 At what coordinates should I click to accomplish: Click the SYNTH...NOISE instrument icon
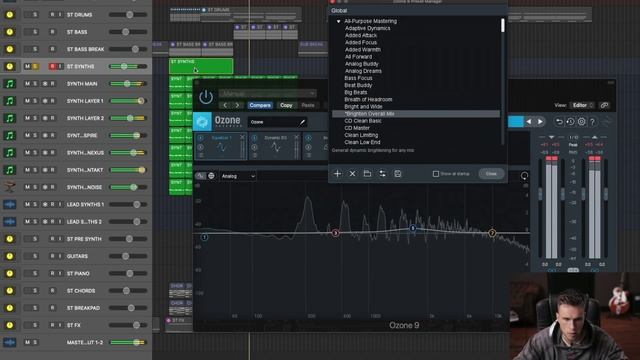(9, 187)
